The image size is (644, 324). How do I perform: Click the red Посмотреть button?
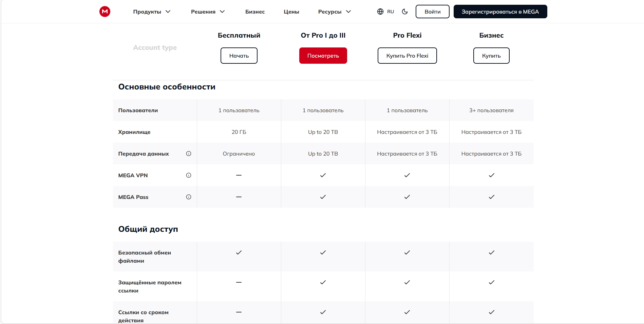click(323, 56)
